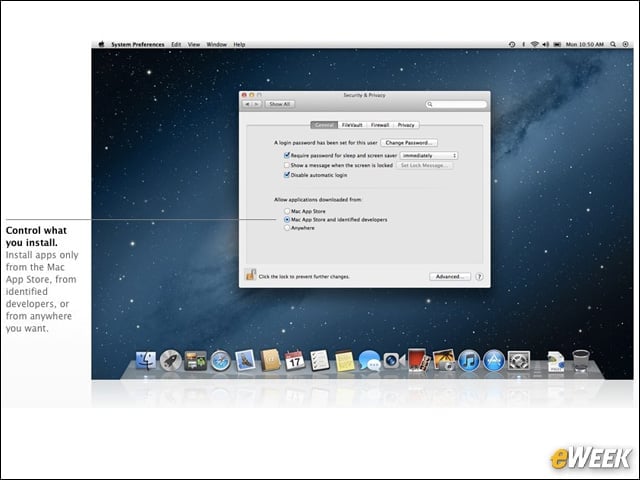Open iTunes music note icon
The width and height of the screenshot is (640, 480).
pos(469,361)
